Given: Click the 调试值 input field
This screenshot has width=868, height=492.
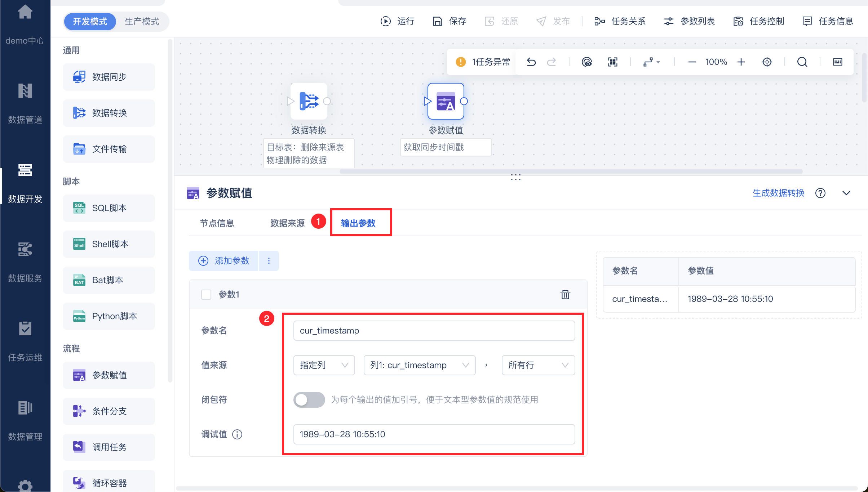Looking at the screenshot, I should [434, 434].
